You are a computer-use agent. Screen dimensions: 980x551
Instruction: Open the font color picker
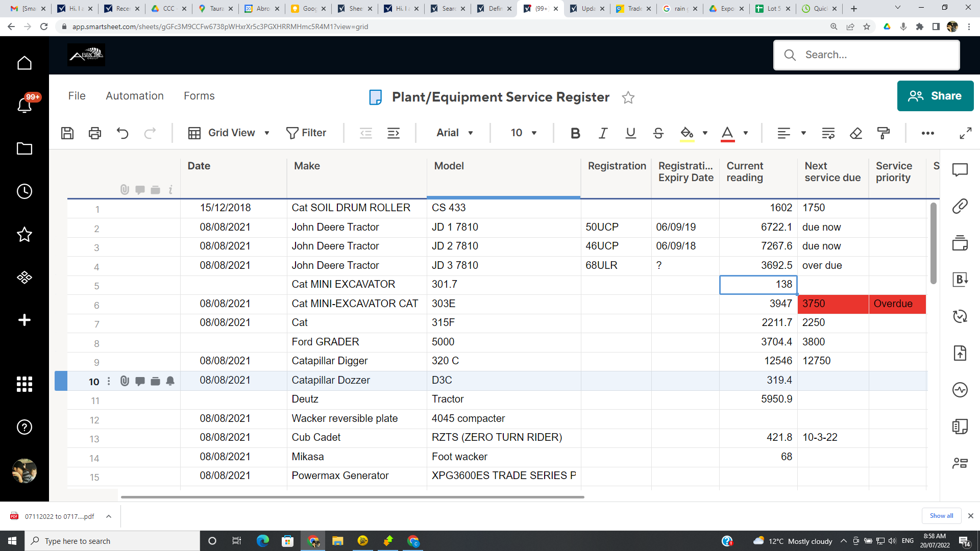pos(728,133)
